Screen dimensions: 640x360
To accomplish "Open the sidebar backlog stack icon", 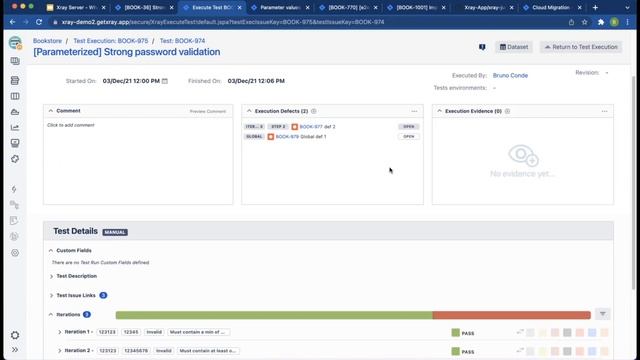I will (15, 80).
